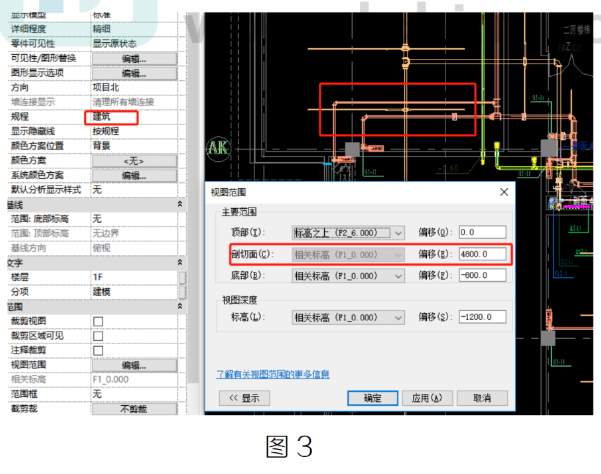Edit the 底部 offset field -800.0
This screenshot has width=601, height=474.
pos(483,275)
